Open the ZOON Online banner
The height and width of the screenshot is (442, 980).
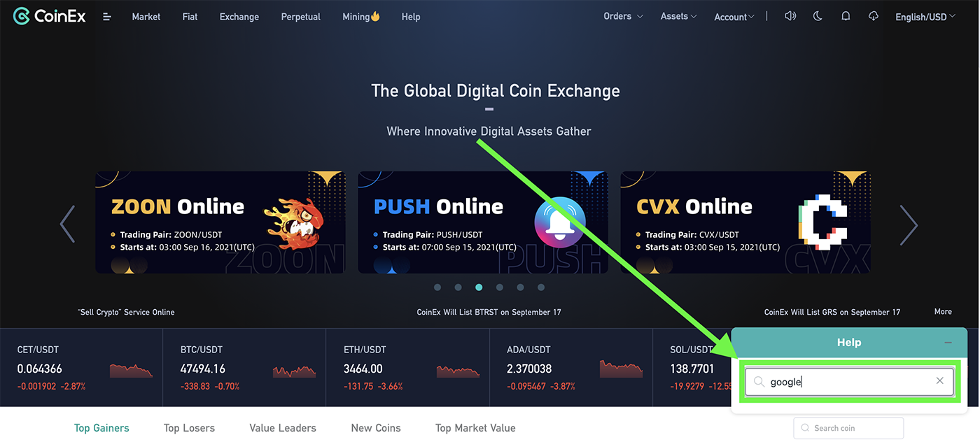220,222
